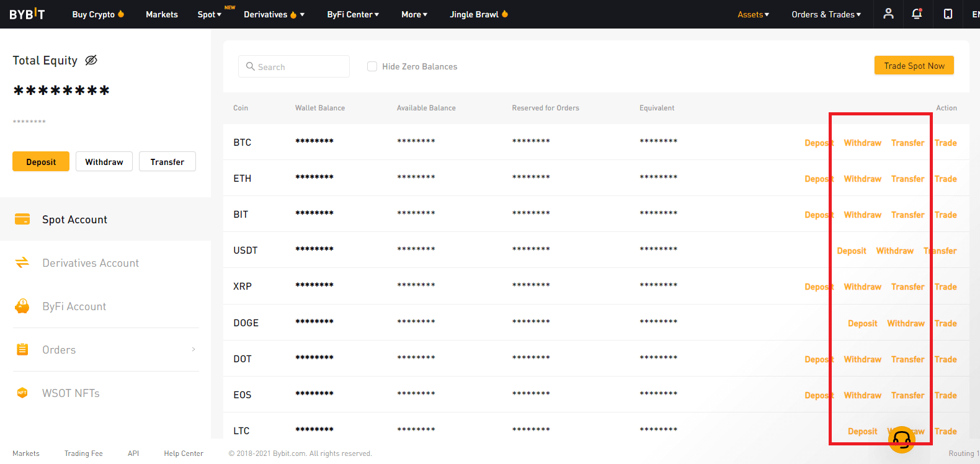Open Orders & Trades dropdown
The width and height of the screenshot is (980, 464).
coord(826,14)
